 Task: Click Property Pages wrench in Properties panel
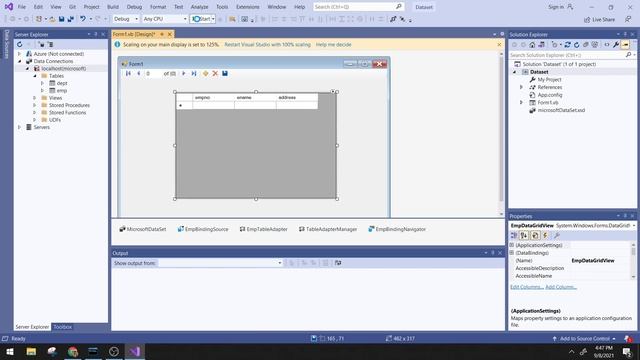pos(557,236)
